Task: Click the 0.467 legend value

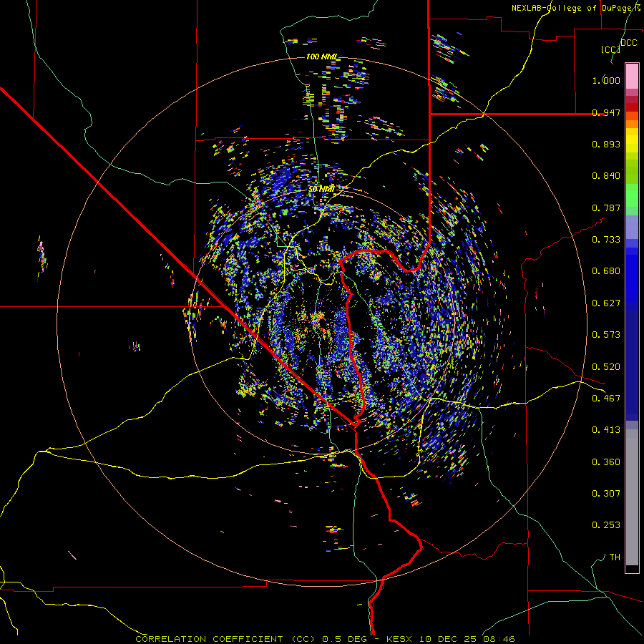Action: coord(606,399)
